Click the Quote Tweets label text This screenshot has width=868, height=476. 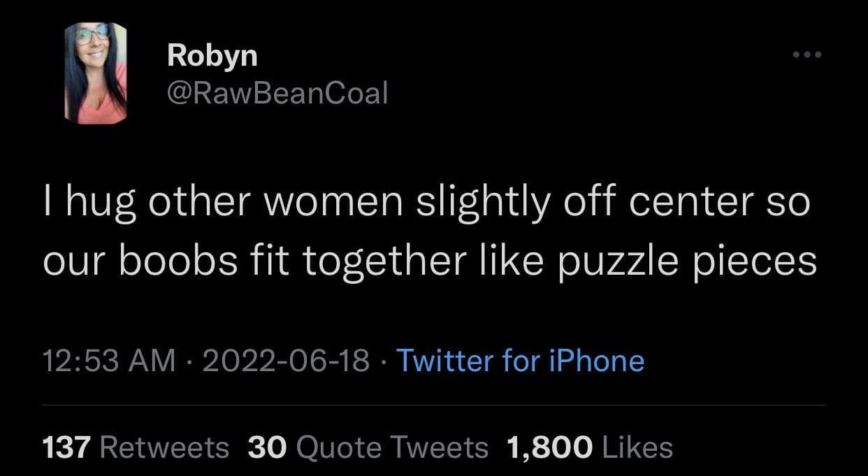(391, 447)
